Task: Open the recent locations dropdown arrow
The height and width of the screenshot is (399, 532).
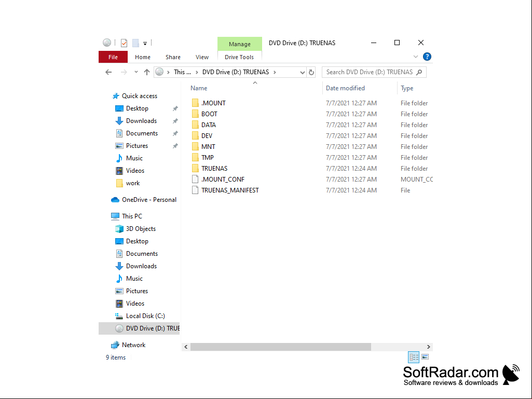Action: pyautogui.click(x=136, y=72)
